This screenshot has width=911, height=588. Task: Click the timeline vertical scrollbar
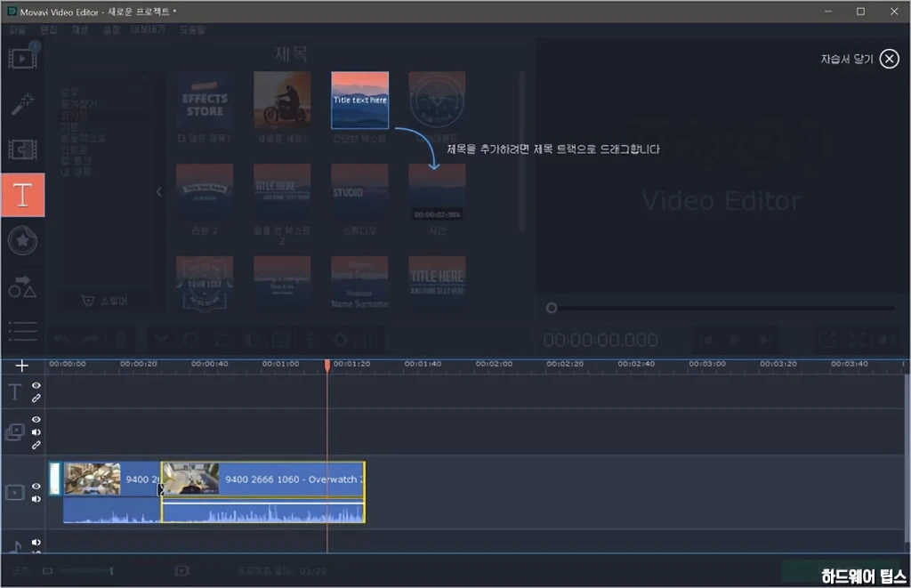[x=907, y=459]
